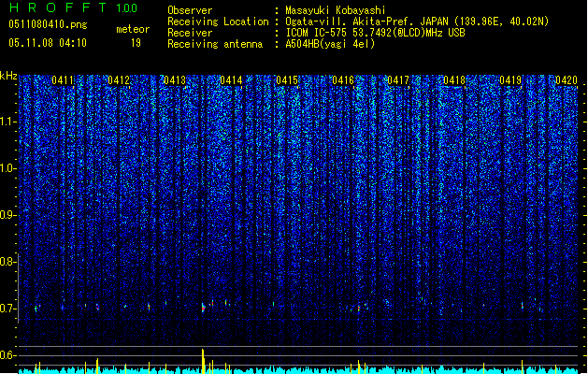
Task: Click the 0417 time marker
Action: pyautogui.click(x=398, y=80)
